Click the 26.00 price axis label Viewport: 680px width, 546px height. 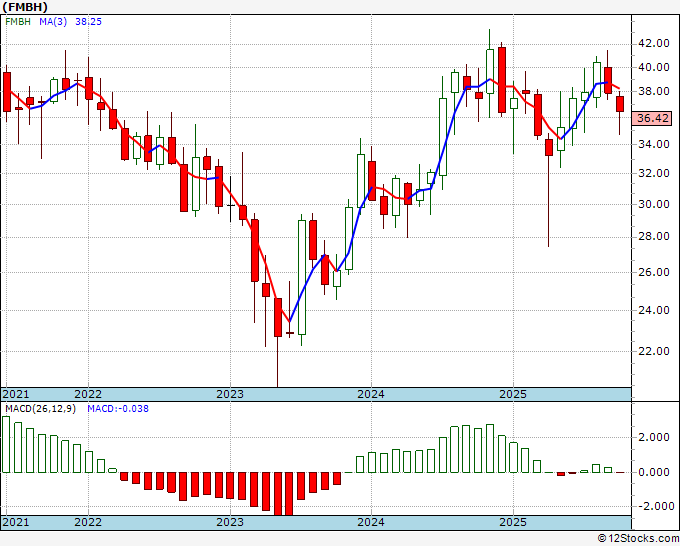(653, 272)
